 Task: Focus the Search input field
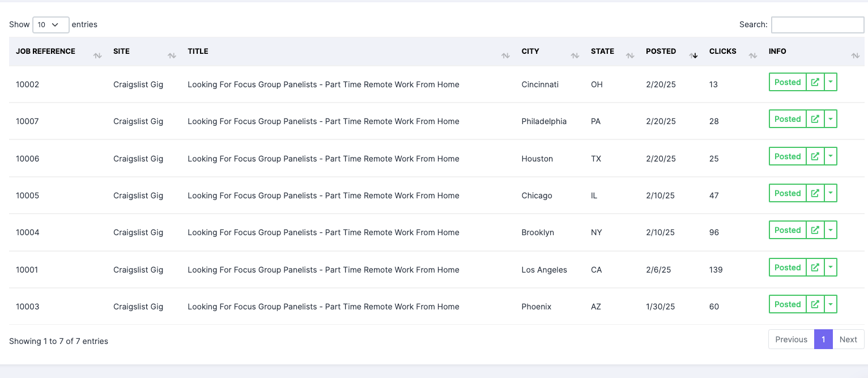coord(818,25)
